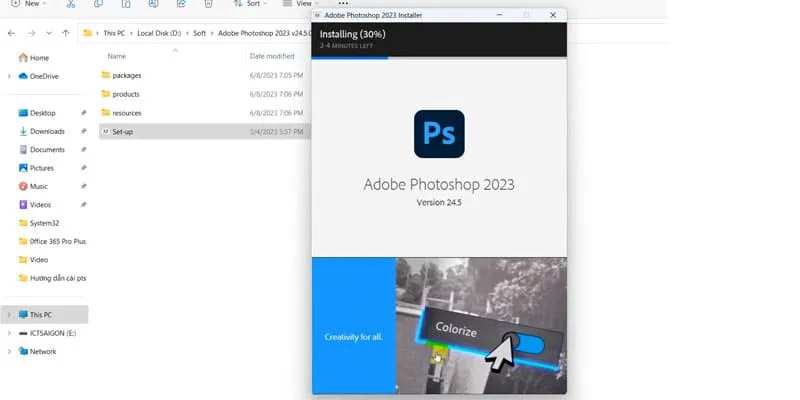Click Soft breadcrumb in address bar

[x=199, y=33]
